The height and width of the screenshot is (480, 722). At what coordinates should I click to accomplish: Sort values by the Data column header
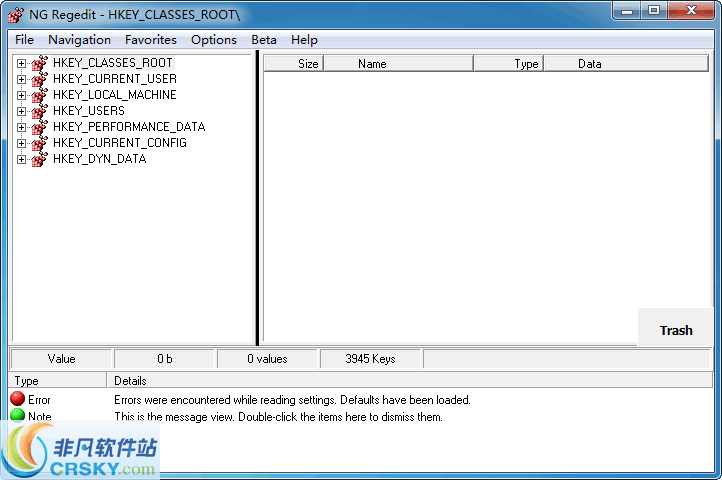point(626,64)
